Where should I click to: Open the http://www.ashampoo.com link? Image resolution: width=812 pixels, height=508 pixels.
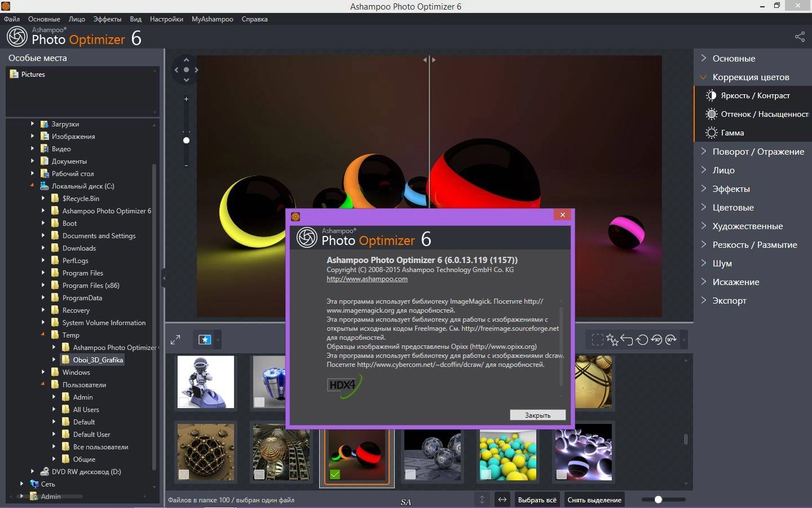tap(367, 279)
